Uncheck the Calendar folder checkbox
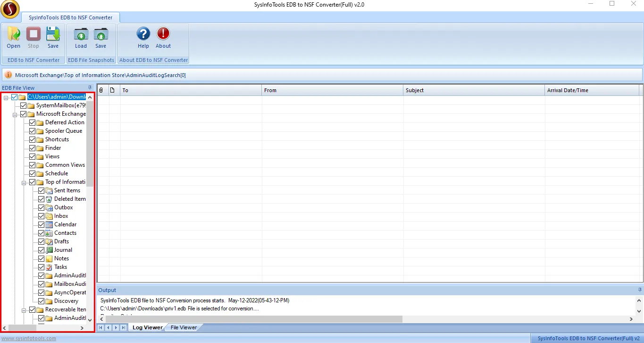The height and width of the screenshot is (343, 644). point(42,224)
